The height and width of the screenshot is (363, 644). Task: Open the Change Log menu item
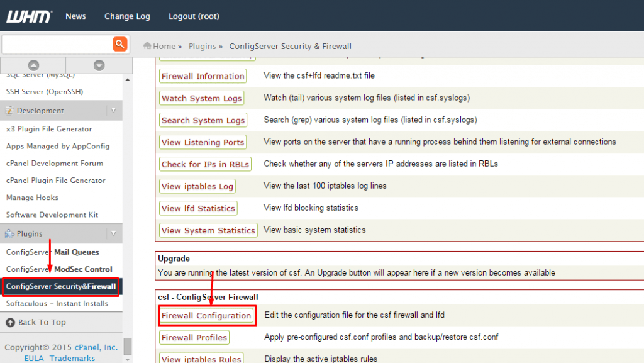coord(127,16)
